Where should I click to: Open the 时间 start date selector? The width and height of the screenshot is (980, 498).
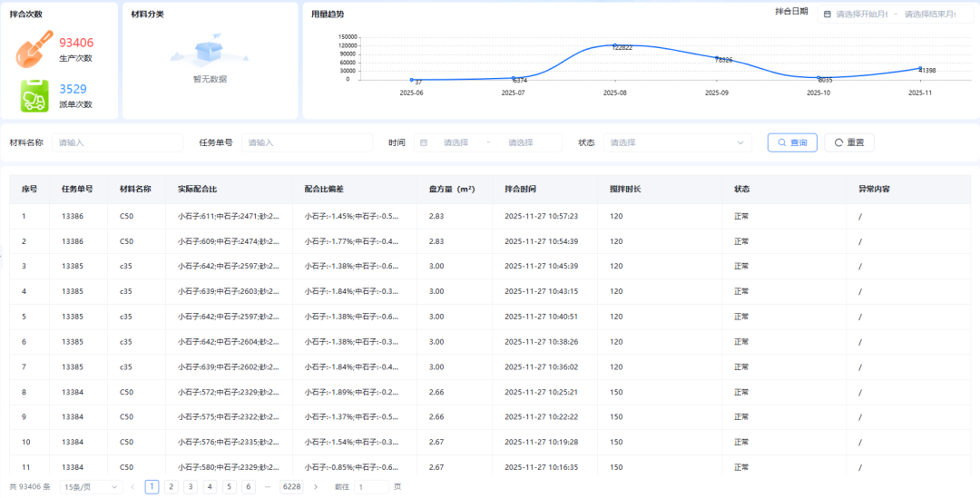(456, 142)
